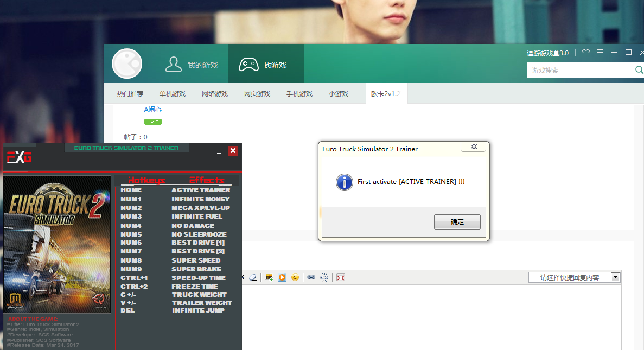Expand the quick reply dropdown arrow
Image resolution: width=644 pixels, height=350 pixels.
[x=615, y=278]
